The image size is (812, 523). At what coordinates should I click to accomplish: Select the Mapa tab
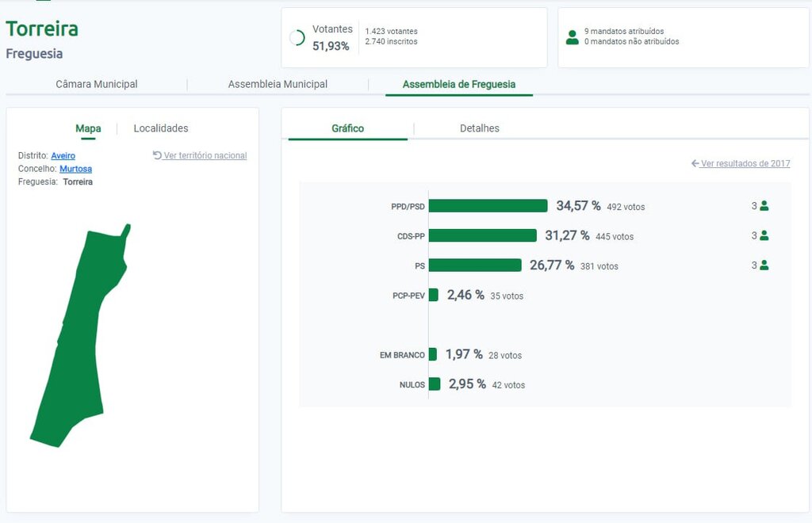click(x=88, y=128)
